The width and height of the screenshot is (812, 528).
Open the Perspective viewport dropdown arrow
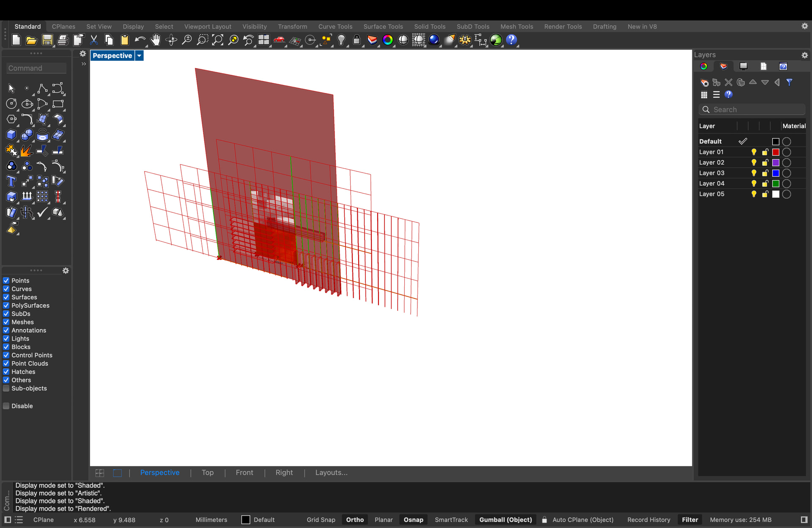pyautogui.click(x=139, y=56)
